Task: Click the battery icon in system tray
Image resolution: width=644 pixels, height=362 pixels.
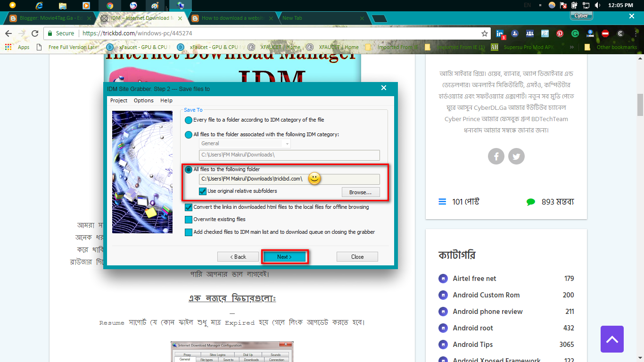Action: pyautogui.click(x=575, y=5)
